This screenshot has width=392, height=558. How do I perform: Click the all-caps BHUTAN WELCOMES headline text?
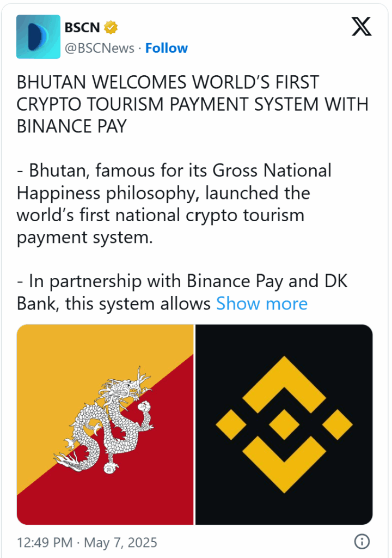[191, 104]
